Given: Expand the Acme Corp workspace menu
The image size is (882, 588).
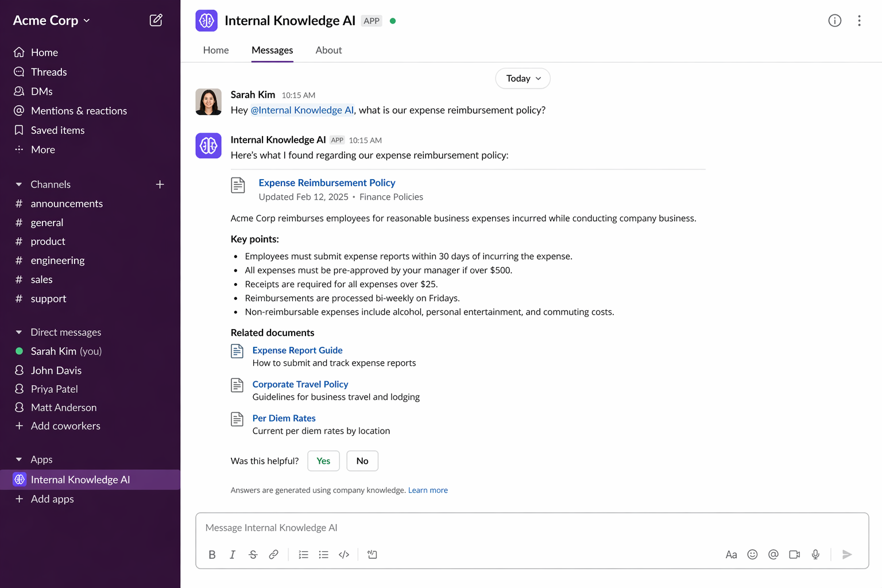Looking at the screenshot, I should click(51, 20).
